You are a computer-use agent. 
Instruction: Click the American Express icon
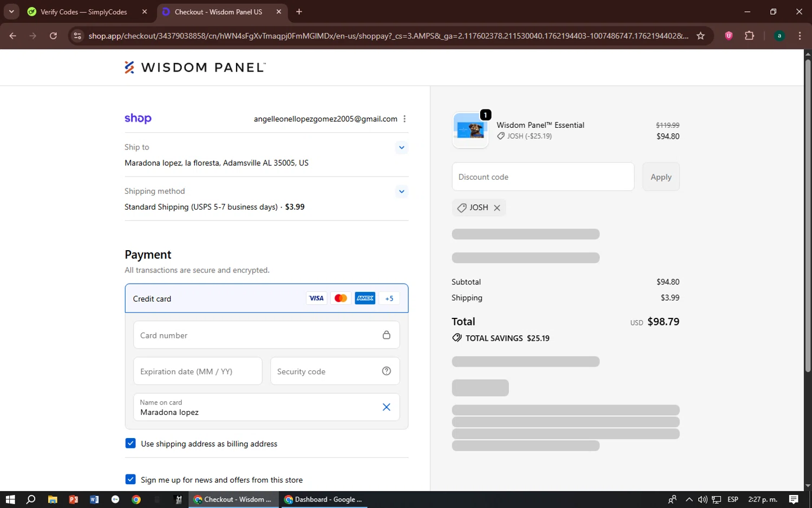coord(365,298)
